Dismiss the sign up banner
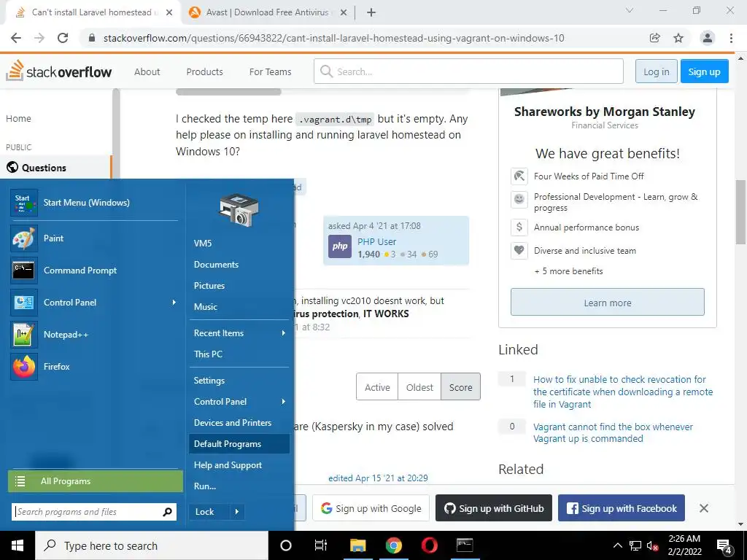Screen dimensions: 747x560 click(x=704, y=508)
